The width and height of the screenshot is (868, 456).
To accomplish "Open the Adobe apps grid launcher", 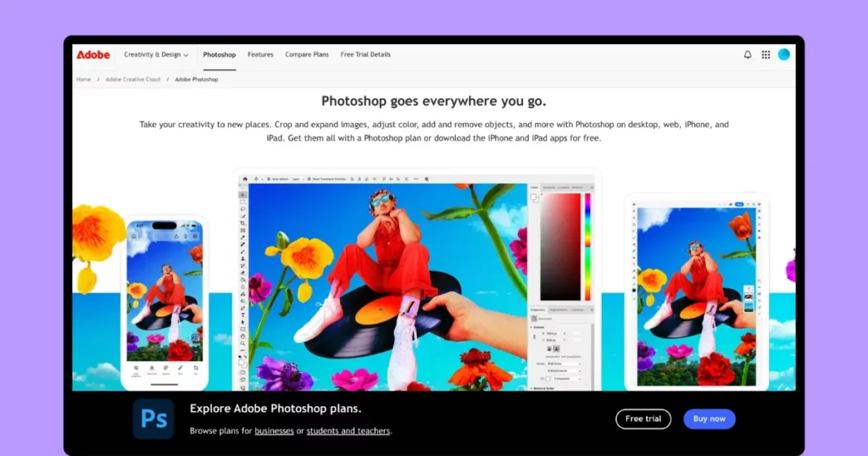I will (x=765, y=55).
